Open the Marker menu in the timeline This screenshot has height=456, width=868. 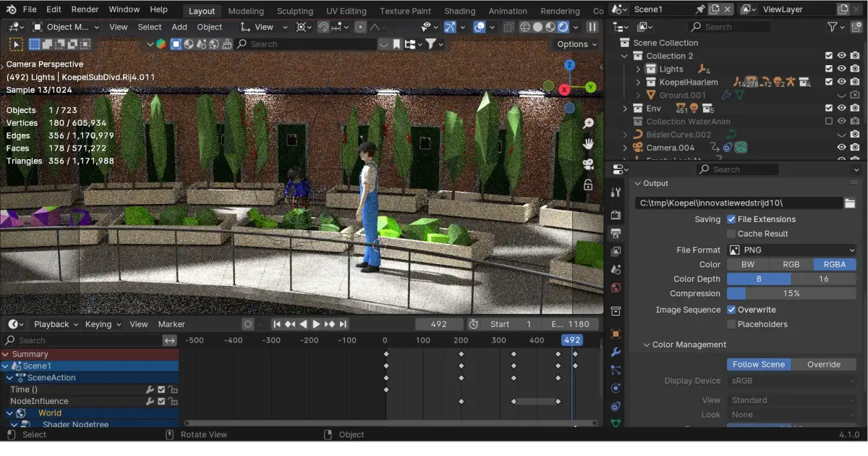click(171, 324)
